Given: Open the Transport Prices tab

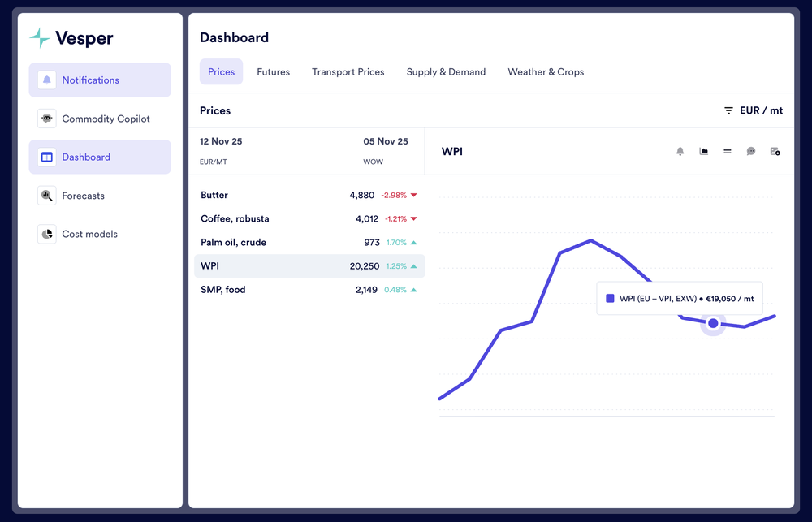Looking at the screenshot, I should coord(348,72).
